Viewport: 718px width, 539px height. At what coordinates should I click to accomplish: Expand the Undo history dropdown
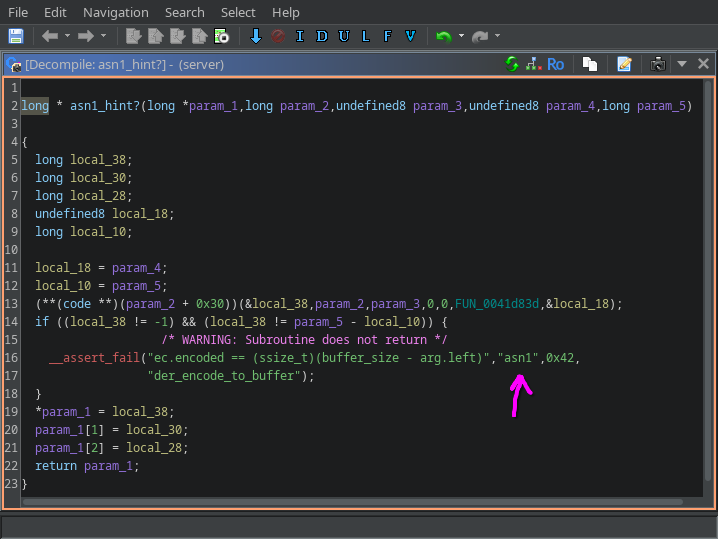point(461,36)
